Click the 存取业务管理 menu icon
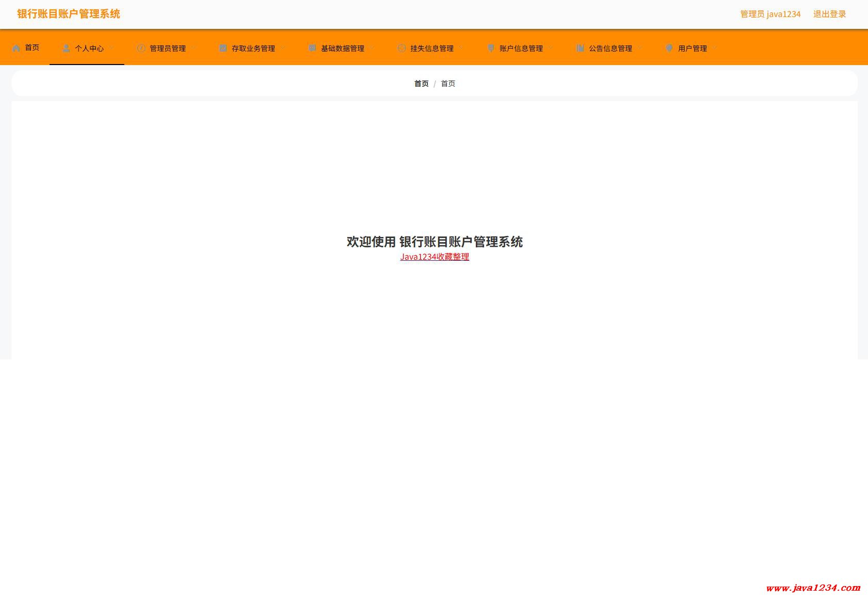 tap(223, 48)
